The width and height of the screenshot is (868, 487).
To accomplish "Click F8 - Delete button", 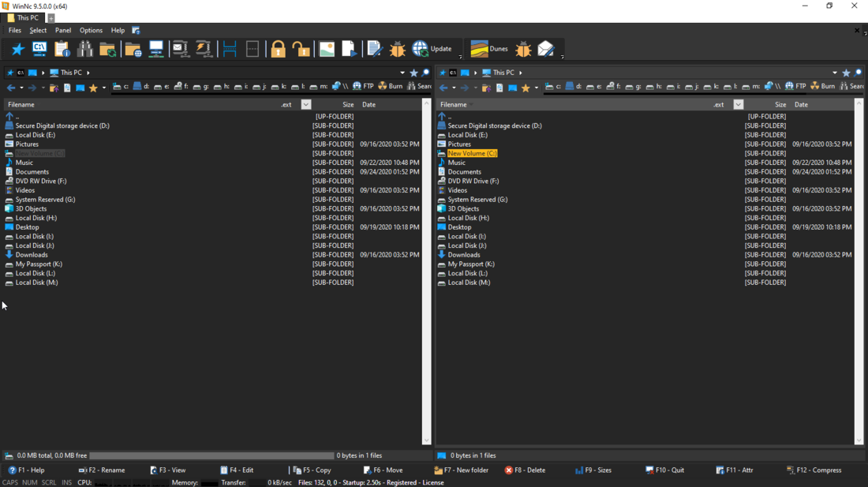I will point(525,470).
